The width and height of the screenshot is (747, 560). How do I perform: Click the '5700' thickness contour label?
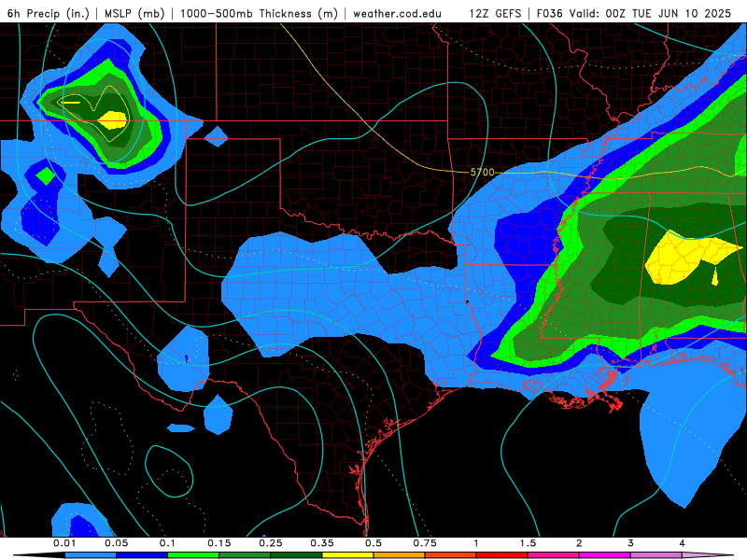(x=482, y=172)
